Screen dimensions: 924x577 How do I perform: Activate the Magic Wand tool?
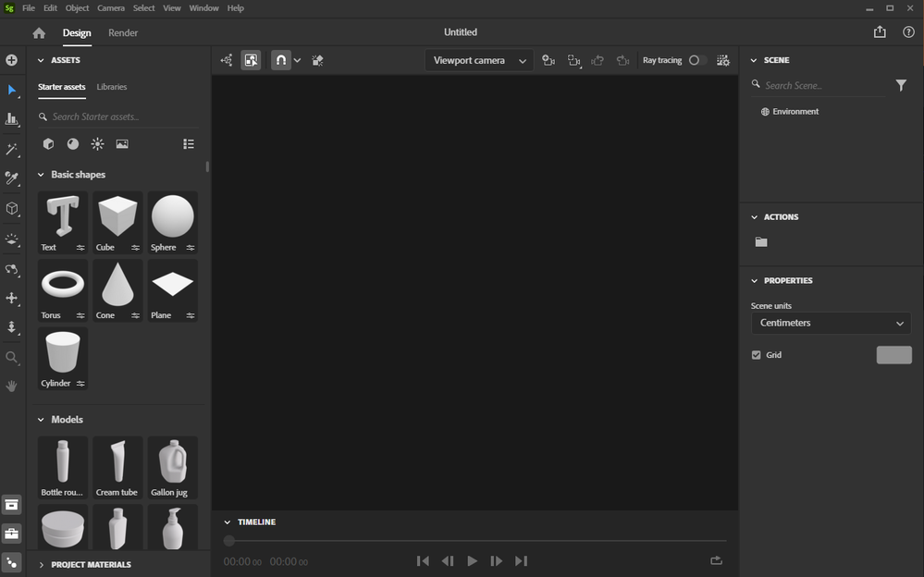click(x=12, y=149)
